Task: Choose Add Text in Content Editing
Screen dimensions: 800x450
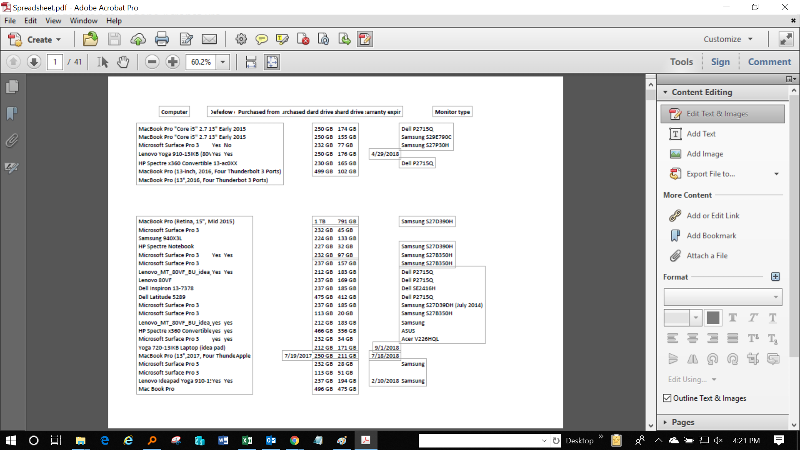Action: pos(701,134)
